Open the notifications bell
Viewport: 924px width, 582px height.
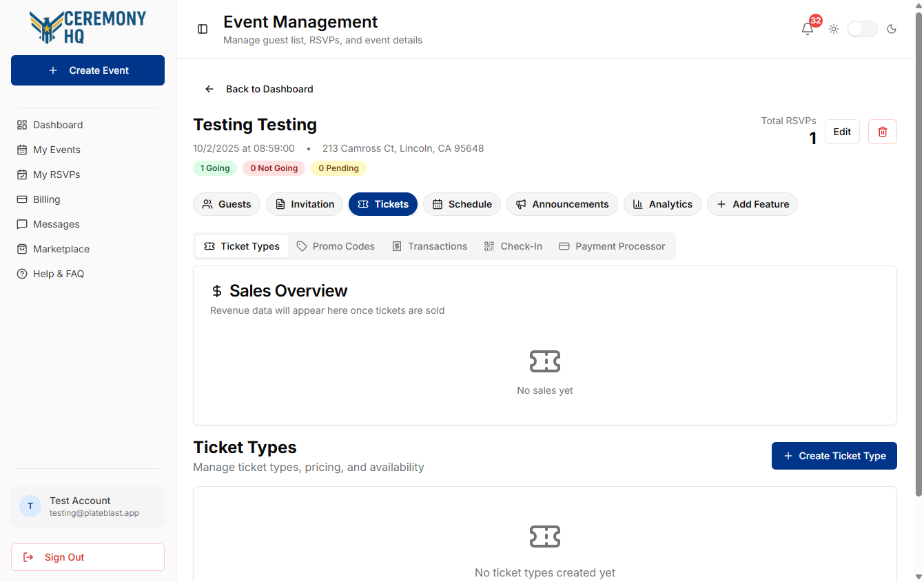click(x=808, y=29)
